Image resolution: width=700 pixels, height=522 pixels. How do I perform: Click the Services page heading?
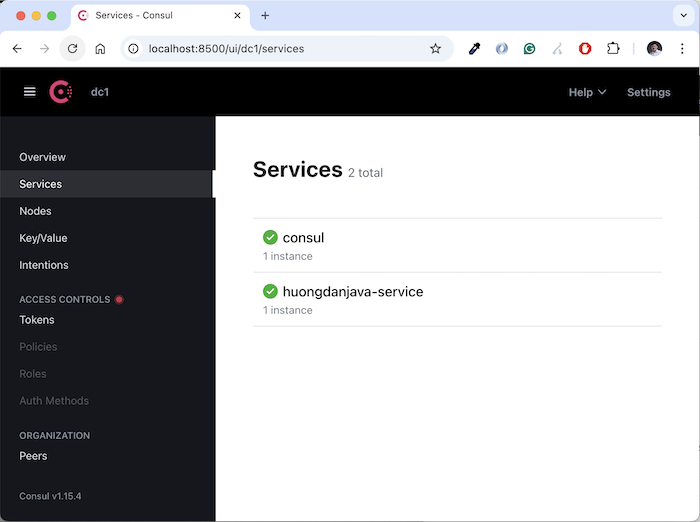298,170
